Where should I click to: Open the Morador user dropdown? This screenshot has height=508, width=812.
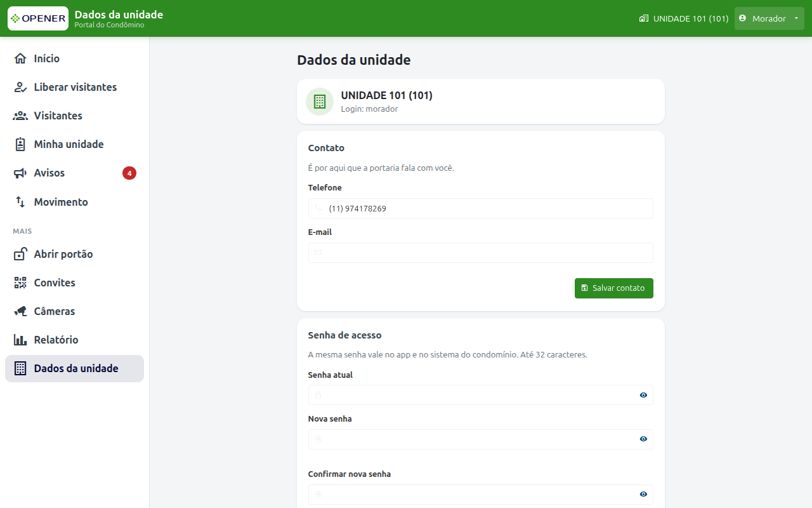pos(769,18)
